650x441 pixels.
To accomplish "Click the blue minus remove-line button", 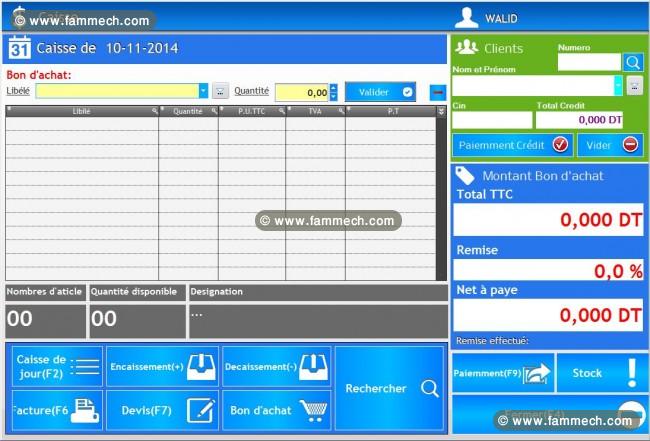I will (x=438, y=92).
